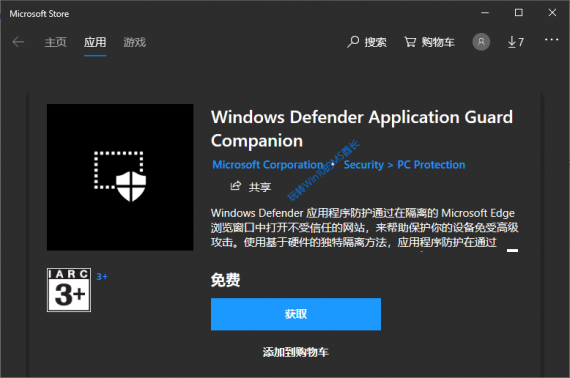570x378 pixels.
Task: Click the Application Guard app thumbnail
Action: click(120, 177)
